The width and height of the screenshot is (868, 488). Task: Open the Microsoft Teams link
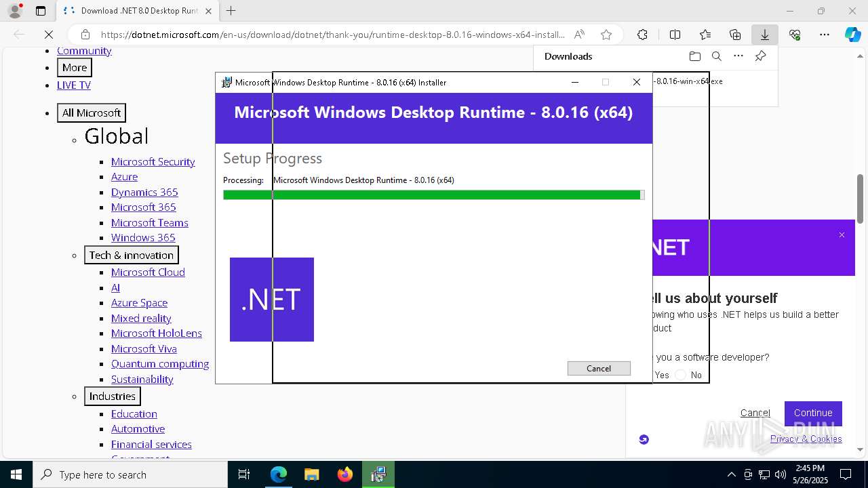pyautogui.click(x=150, y=222)
